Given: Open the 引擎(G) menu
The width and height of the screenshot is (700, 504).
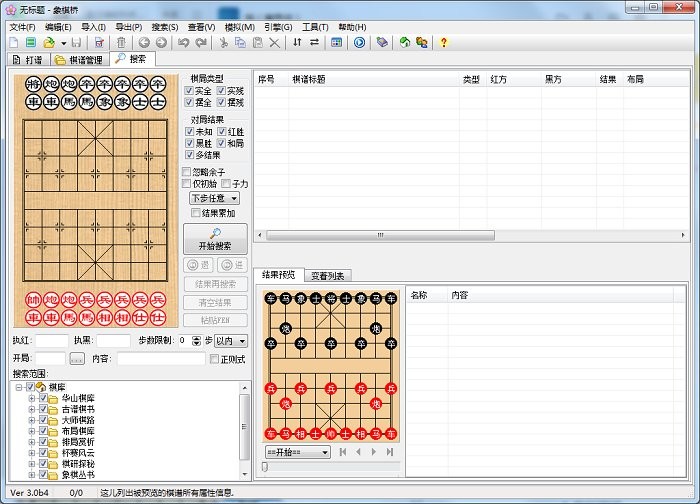Looking at the screenshot, I should click(x=277, y=27).
